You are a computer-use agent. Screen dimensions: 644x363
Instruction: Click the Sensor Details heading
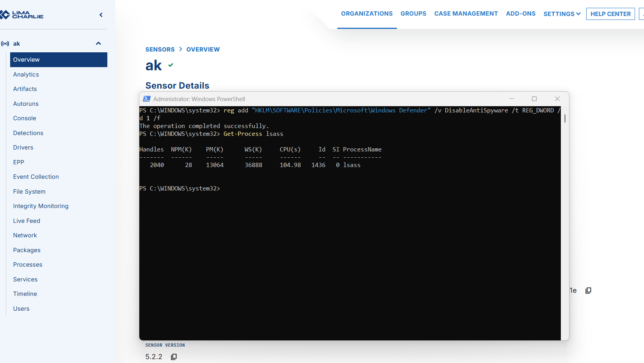tap(177, 85)
